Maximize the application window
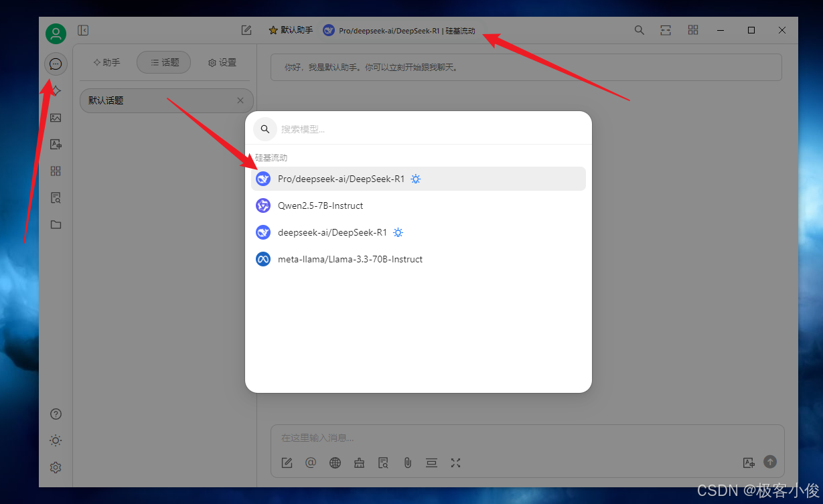This screenshot has height=504, width=823. (751, 30)
